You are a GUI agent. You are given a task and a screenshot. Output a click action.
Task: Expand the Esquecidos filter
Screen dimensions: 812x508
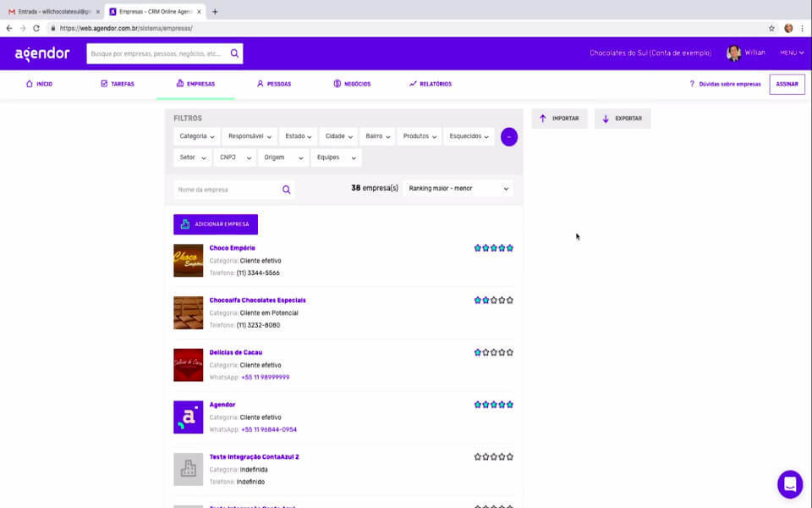click(x=469, y=136)
